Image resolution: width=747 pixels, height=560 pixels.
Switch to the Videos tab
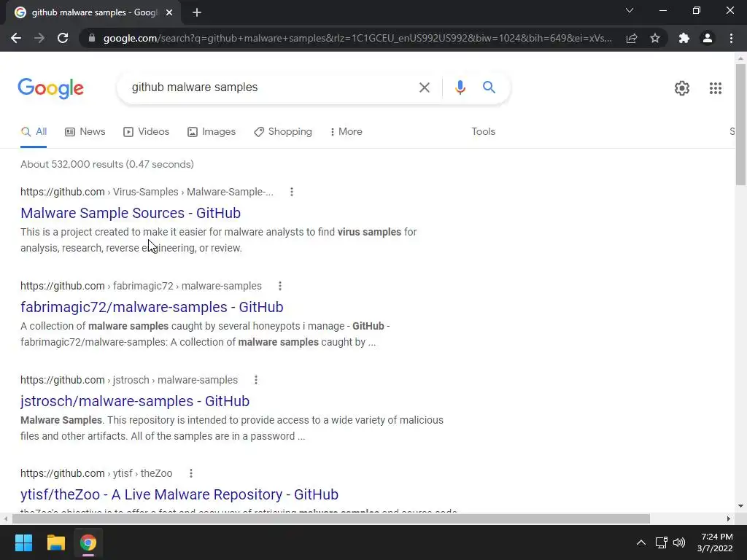(x=146, y=132)
